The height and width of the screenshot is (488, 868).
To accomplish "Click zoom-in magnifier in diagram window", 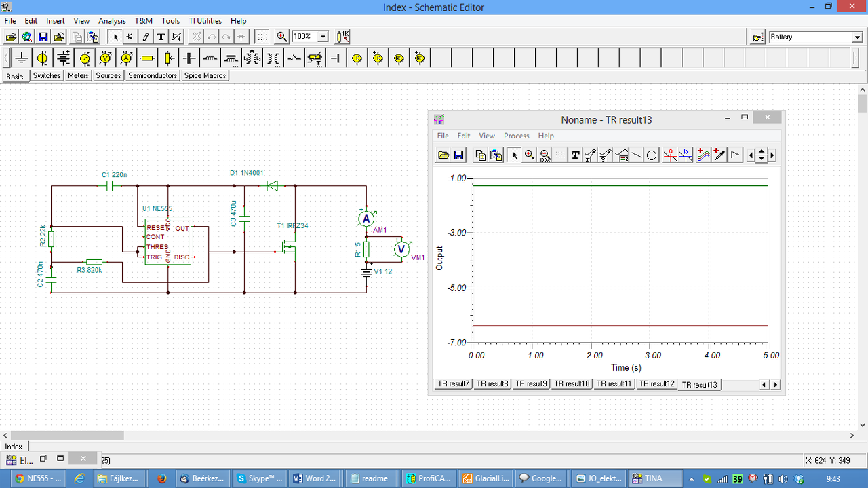I will [530, 155].
